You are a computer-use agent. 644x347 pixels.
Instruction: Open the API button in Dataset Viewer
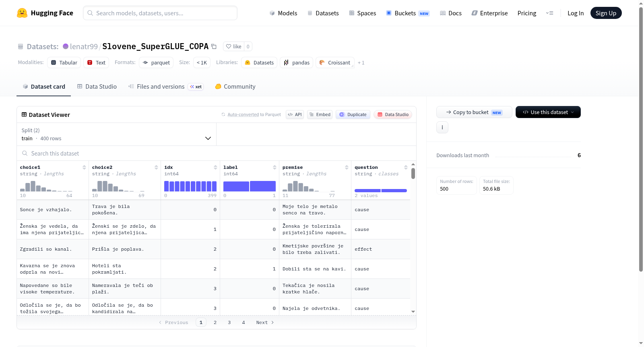tap(295, 114)
